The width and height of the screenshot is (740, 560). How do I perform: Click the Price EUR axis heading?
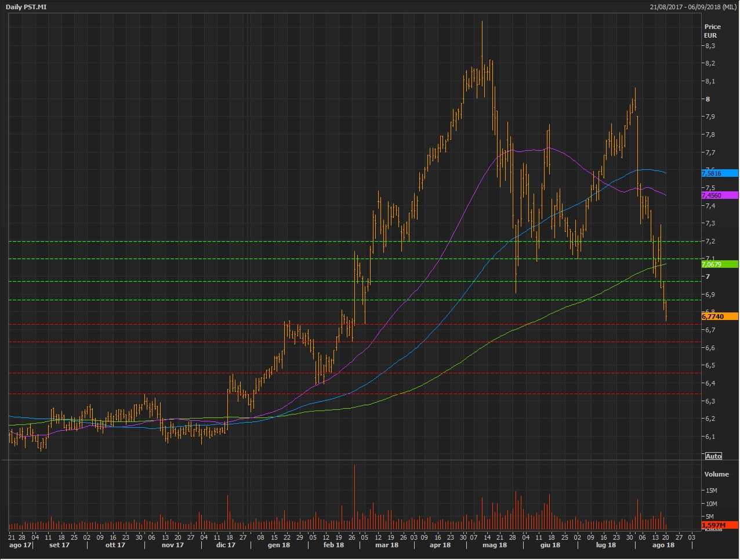pos(712,31)
